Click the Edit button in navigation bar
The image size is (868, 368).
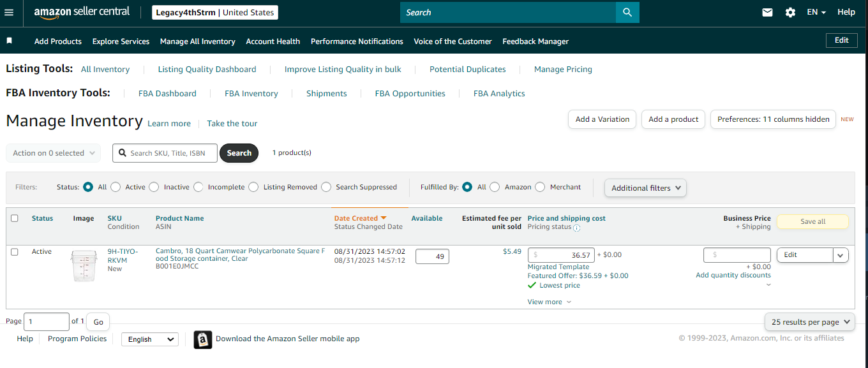pos(842,40)
